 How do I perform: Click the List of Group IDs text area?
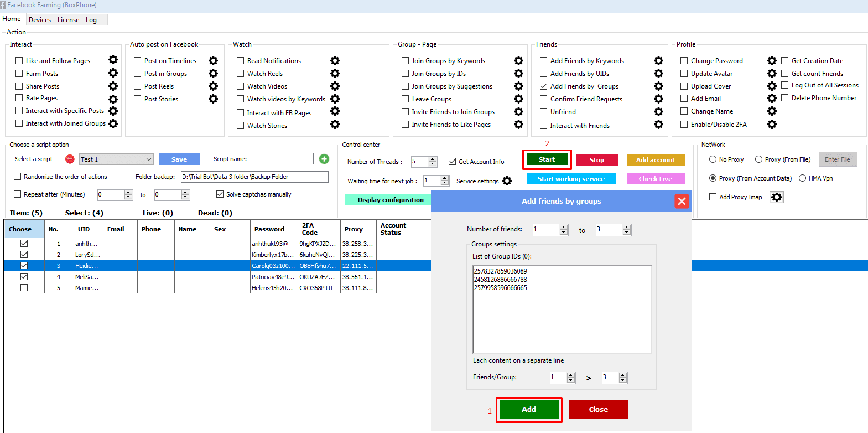(x=562, y=310)
